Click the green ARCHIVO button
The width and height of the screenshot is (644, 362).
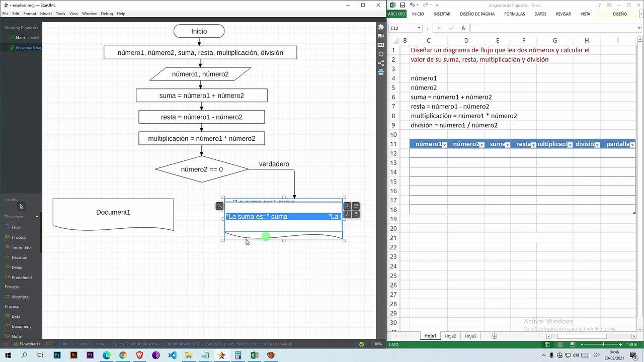pyautogui.click(x=396, y=14)
